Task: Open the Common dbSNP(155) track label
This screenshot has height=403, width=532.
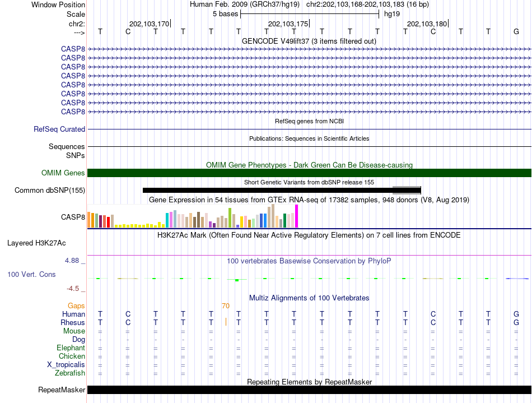Action: point(49,190)
